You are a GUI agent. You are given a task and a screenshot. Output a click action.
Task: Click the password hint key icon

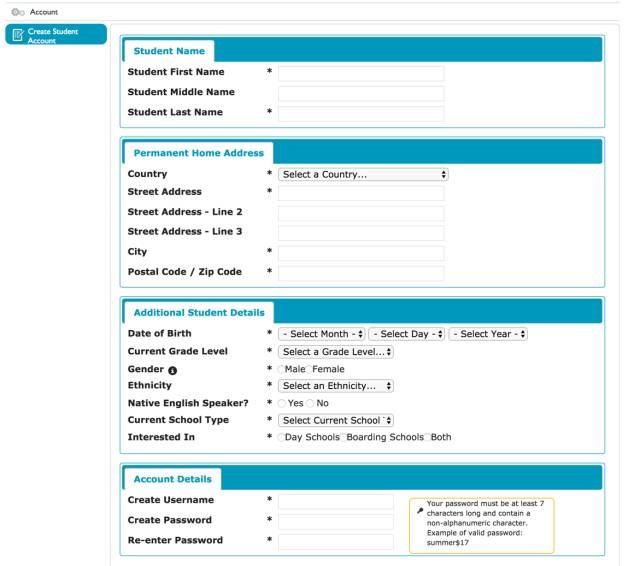pos(419,509)
